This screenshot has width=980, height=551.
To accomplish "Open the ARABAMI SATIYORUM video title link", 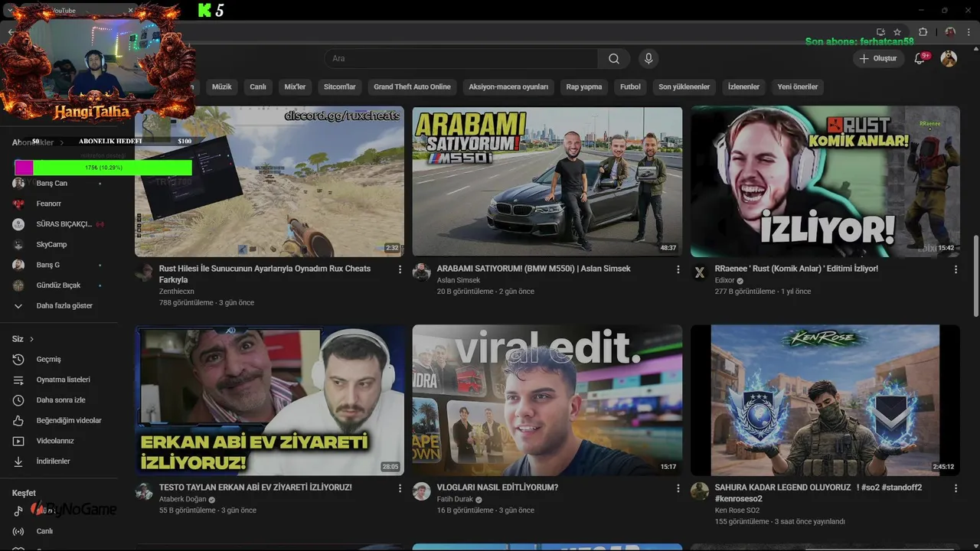I will [x=534, y=269].
